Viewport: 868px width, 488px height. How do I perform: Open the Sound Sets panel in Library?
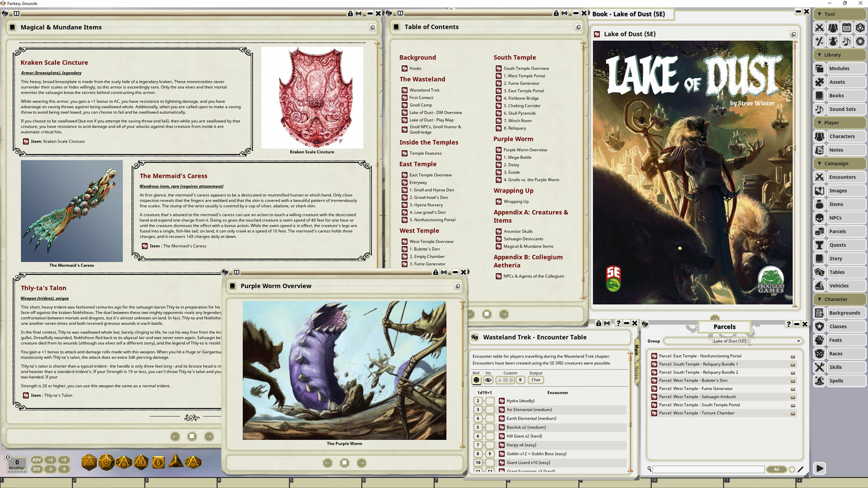click(x=844, y=109)
